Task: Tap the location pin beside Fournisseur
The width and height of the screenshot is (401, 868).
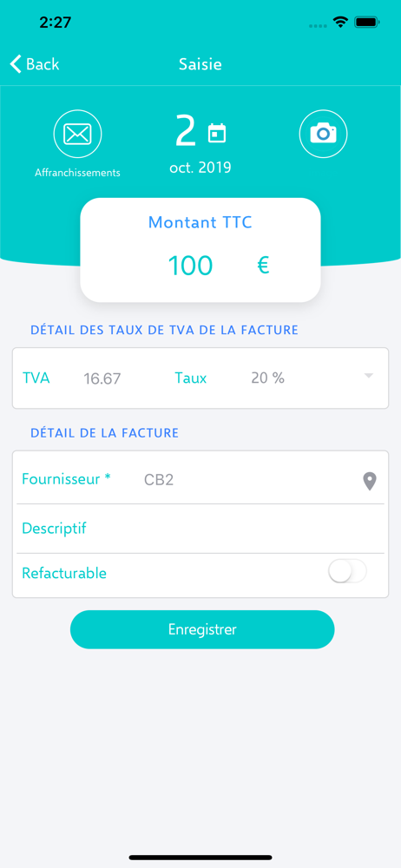Action: (x=370, y=481)
